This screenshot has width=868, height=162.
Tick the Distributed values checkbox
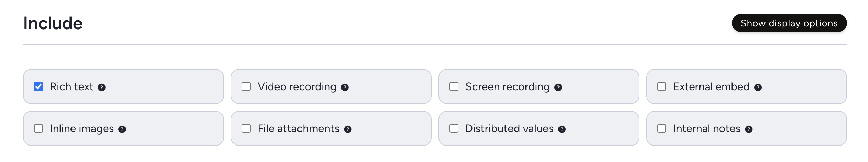[x=454, y=128]
